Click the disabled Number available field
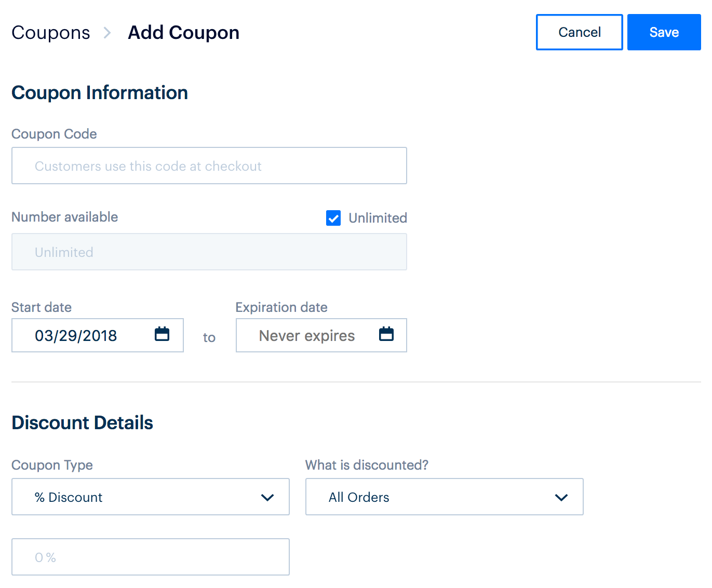Screen dimensions: 712x588 pyautogui.click(x=209, y=252)
